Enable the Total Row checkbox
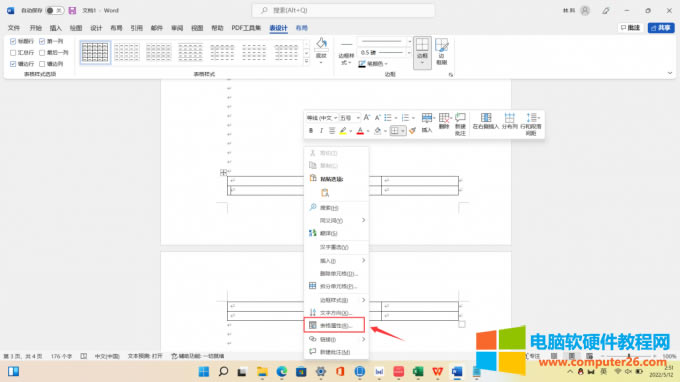The height and width of the screenshot is (382, 680). [x=13, y=52]
